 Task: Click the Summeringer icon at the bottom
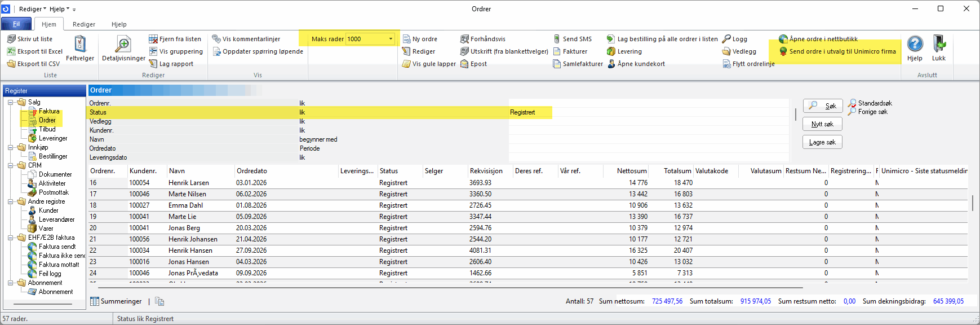coord(95,301)
